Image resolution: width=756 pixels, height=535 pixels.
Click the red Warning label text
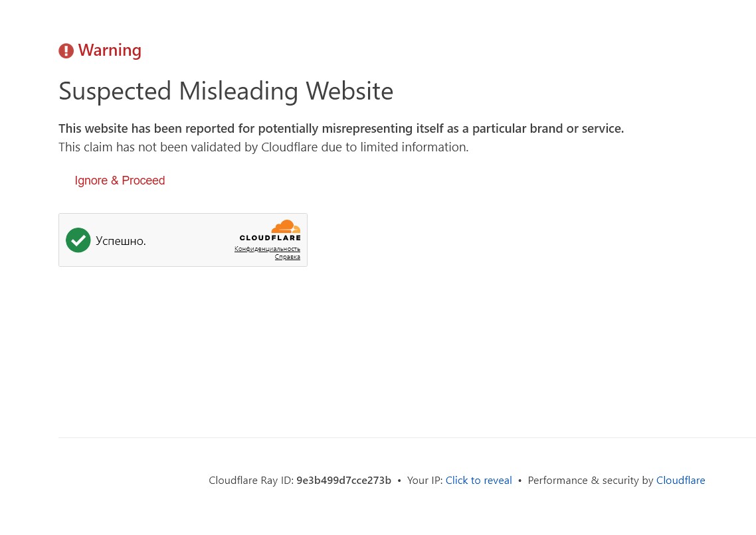110,50
